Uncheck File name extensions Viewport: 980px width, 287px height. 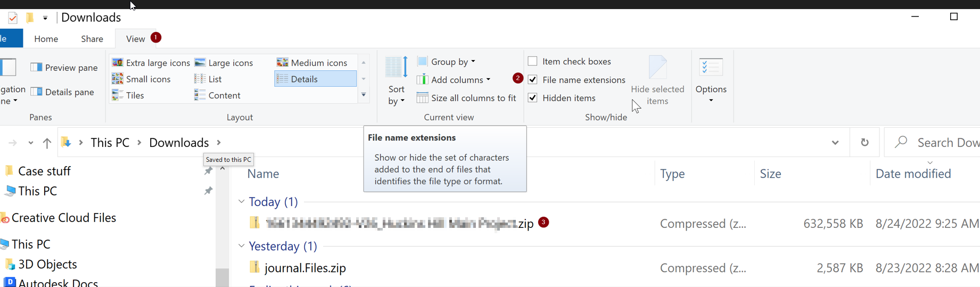tap(532, 80)
